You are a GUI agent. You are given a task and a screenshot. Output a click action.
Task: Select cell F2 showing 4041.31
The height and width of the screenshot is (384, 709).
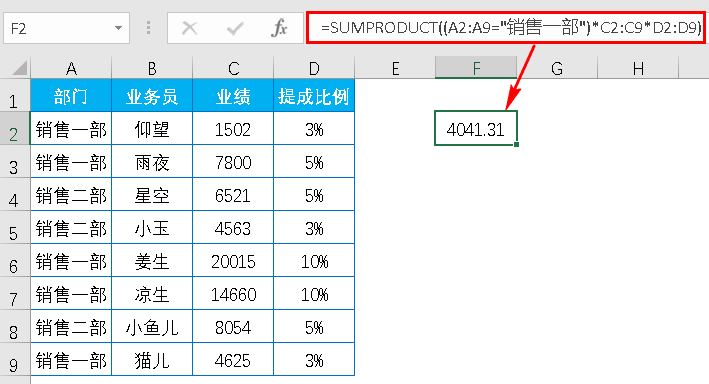[x=476, y=128]
